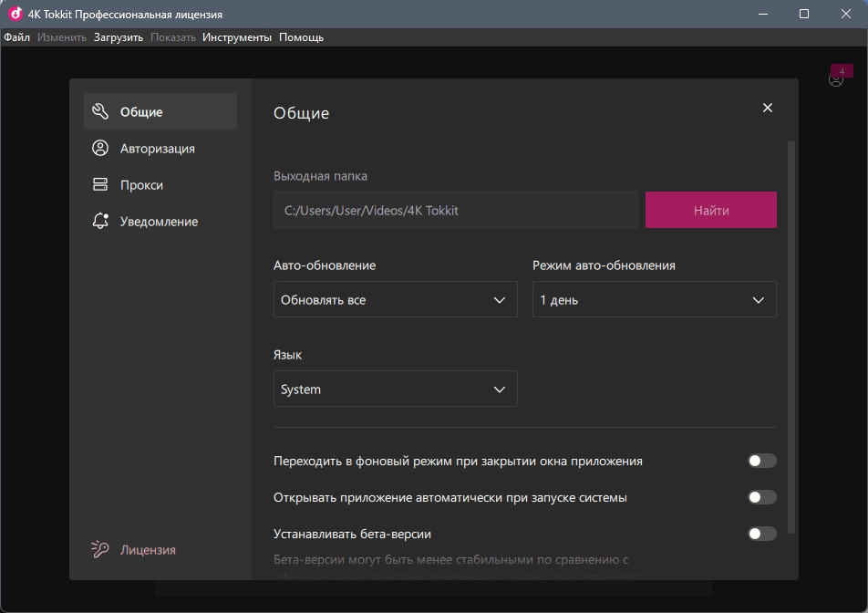Viewport: 868px width, 613px height.
Task: Open the account avatar with notification badge
Action: click(x=836, y=80)
